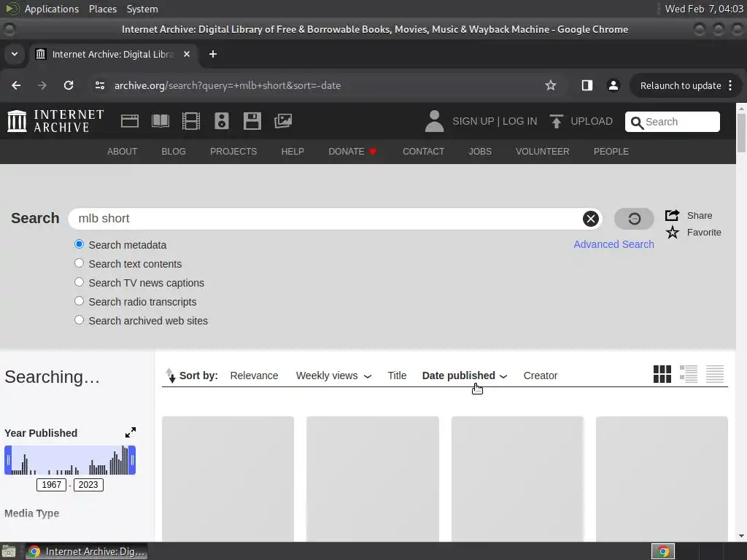Open the Software floppy disk icon

tap(252, 121)
